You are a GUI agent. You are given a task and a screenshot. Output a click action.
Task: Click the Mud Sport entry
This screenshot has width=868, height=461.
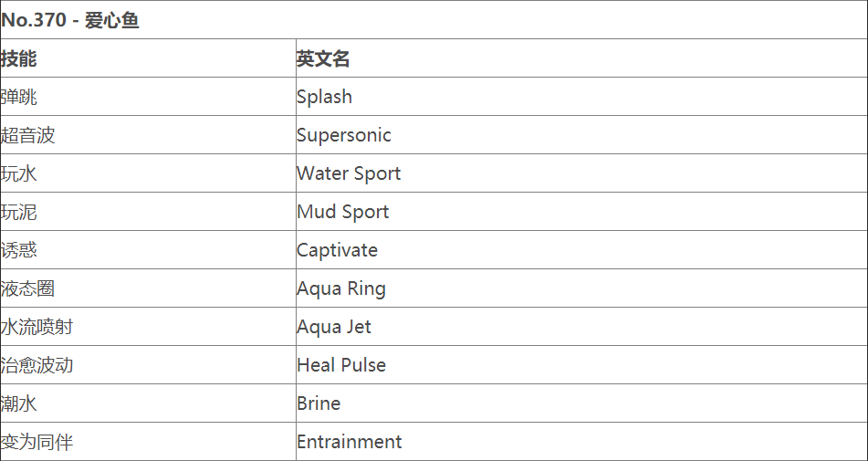[342, 212]
